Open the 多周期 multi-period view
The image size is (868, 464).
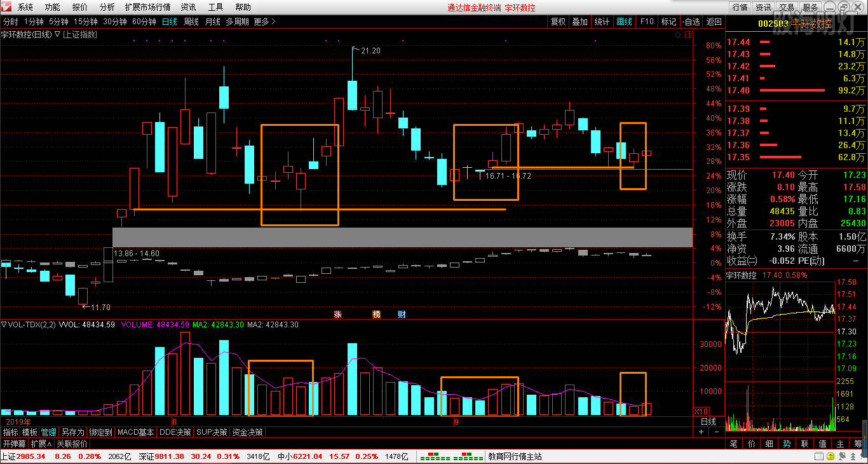237,22
